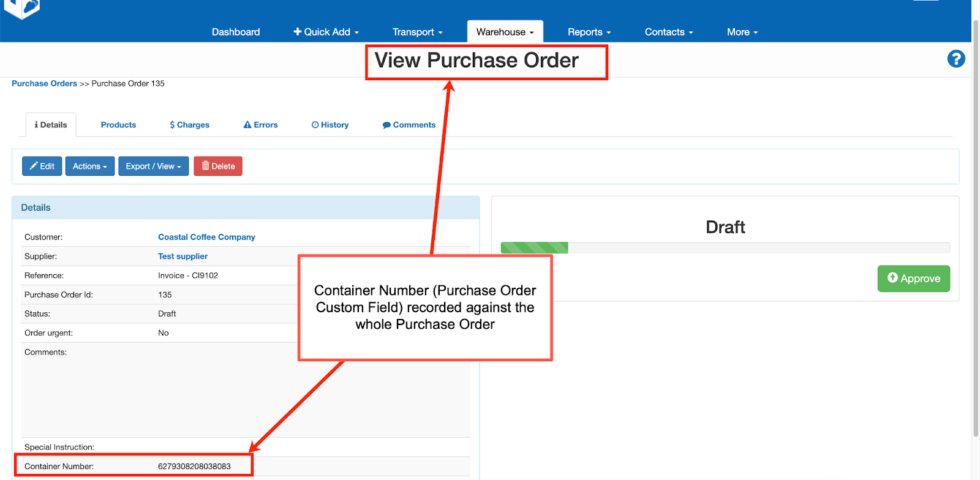Click the red Delete button
Screen dimensions: 980x480
pyautogui.click(x=218, y=166)
